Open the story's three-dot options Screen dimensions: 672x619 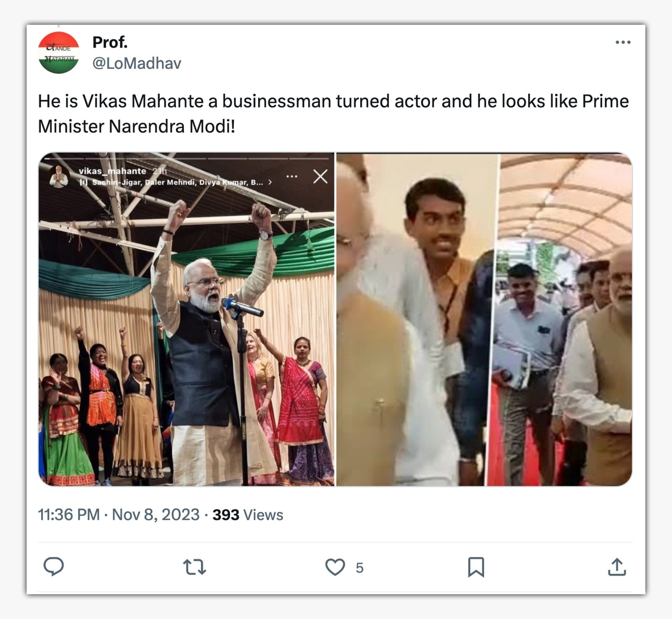click(292, 177)
